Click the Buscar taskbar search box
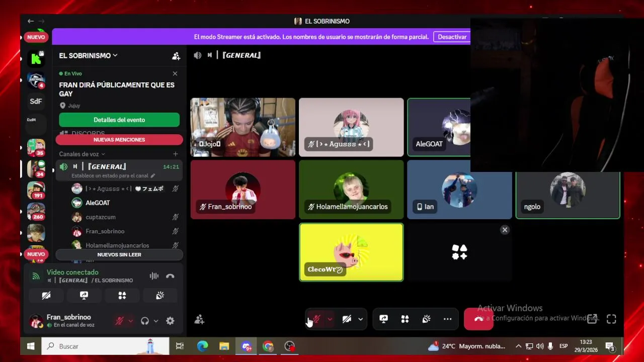This screenshot has height=362, width=644. tap(106, 346)
